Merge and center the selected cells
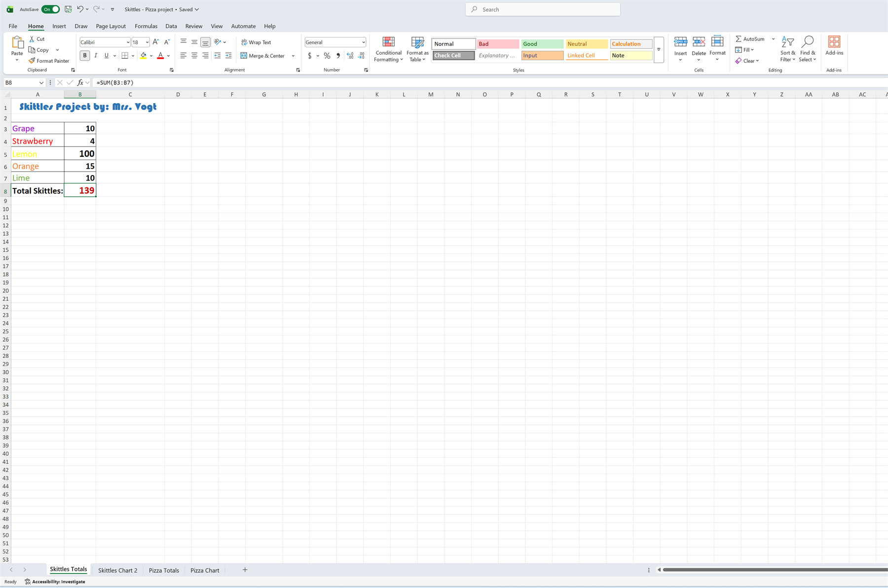 (263, 56)
